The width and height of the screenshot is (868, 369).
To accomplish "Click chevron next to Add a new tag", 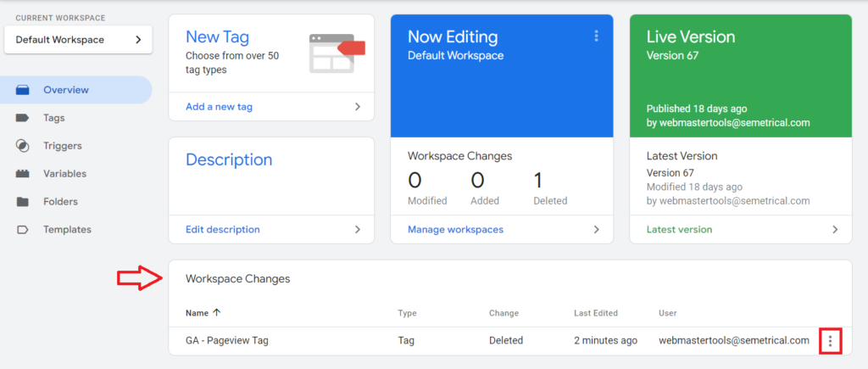I will pyautogui.click(x=357, y=107).
